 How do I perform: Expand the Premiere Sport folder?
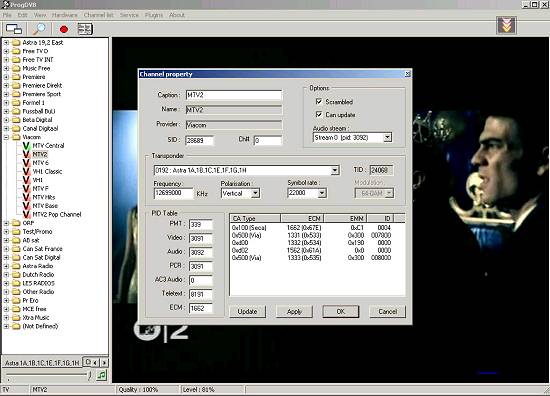(6, 94)
